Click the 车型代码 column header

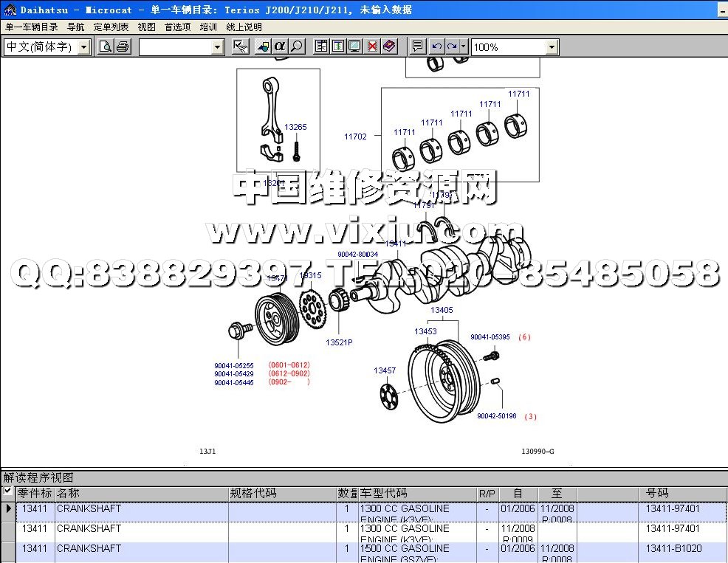(383, 493)
